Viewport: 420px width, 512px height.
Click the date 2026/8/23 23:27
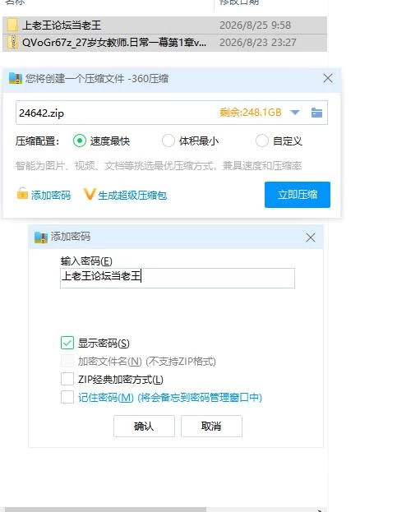258,43
